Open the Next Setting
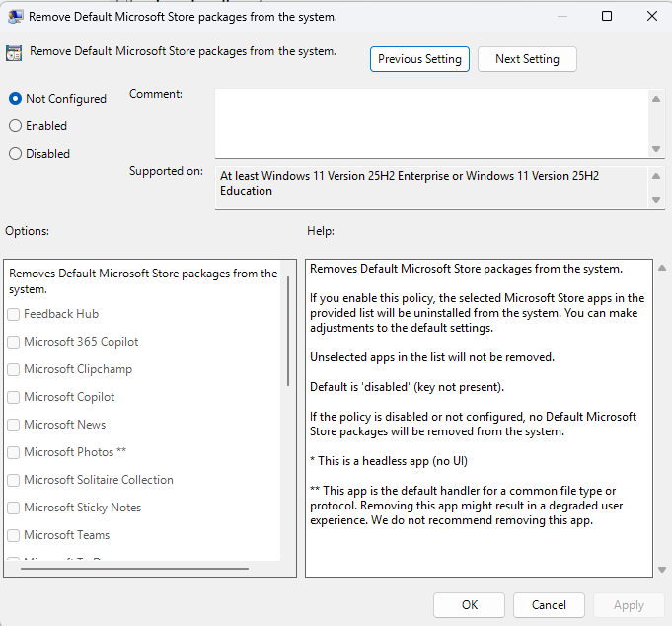 [527, 59]
